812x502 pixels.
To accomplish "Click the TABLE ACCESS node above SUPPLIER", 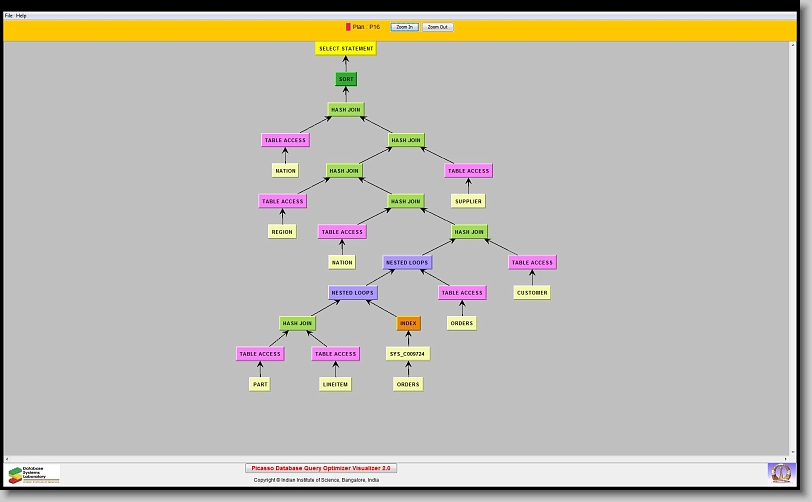I will (468, 171).
